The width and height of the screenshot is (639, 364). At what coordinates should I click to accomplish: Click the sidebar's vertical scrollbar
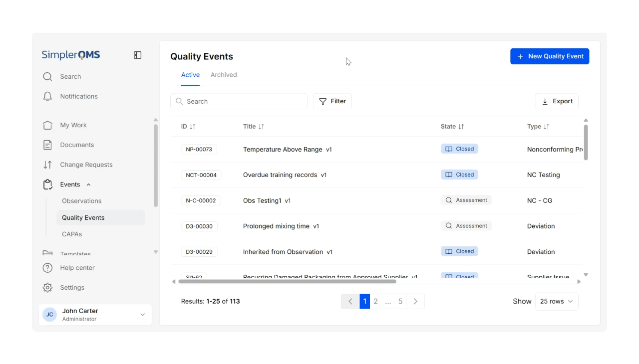click(x=156, y=166)
